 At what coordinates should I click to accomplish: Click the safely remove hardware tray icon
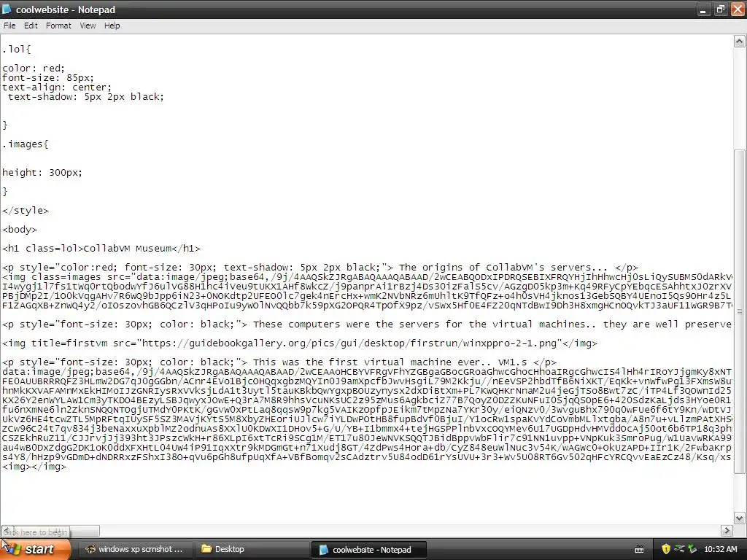(x=692, y=549)
